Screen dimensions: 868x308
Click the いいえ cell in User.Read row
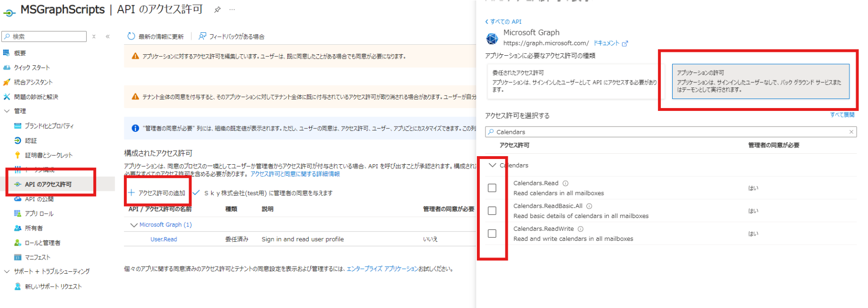click(430, 239)
